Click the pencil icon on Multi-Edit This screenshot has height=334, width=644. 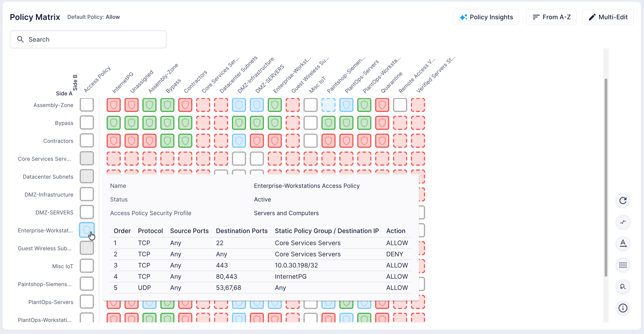click(x=592, y=17)
